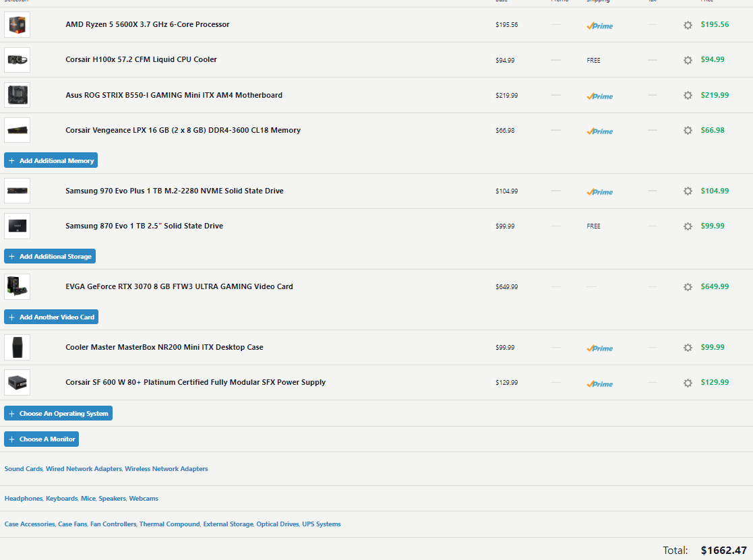Browse Mice category
Image resolution: width=753 pixels, height=560 pixels.
tap(88, 499)
